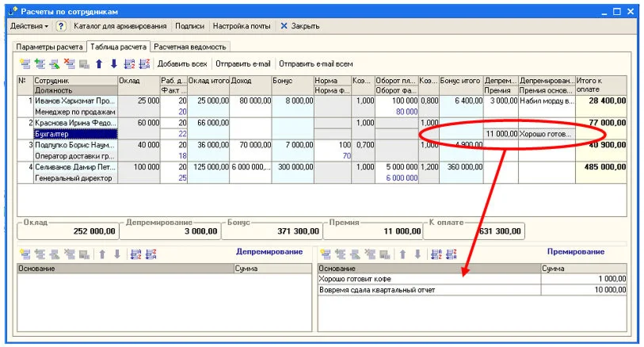
Task: Sort the main table descending (Z-A icon)
Action: coord(144,63)
